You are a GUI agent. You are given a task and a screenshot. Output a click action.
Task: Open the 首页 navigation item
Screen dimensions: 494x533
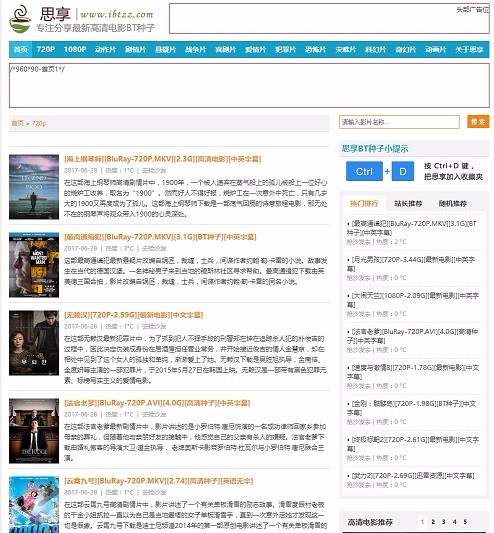(20, 50)
